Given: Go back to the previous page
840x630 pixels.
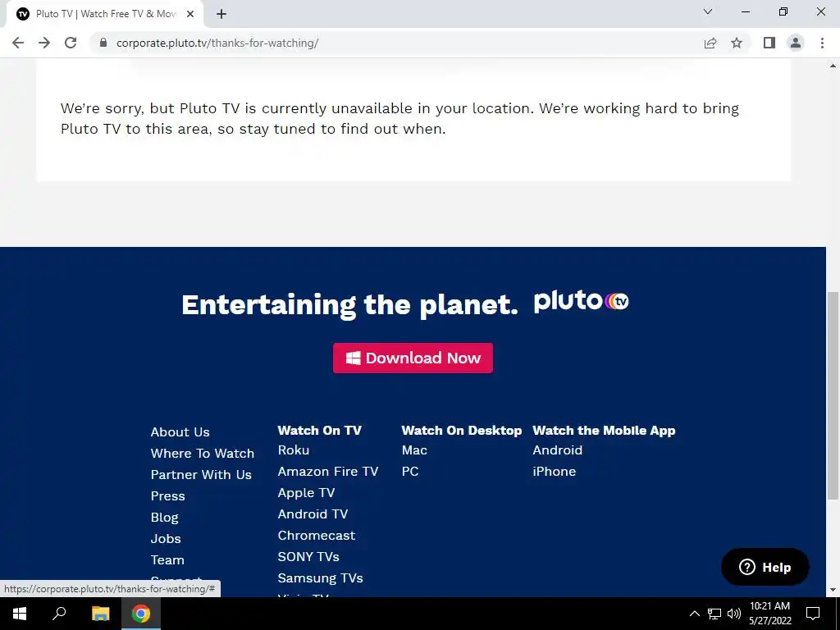Looking at the screenshot, I should click(18, 43).
